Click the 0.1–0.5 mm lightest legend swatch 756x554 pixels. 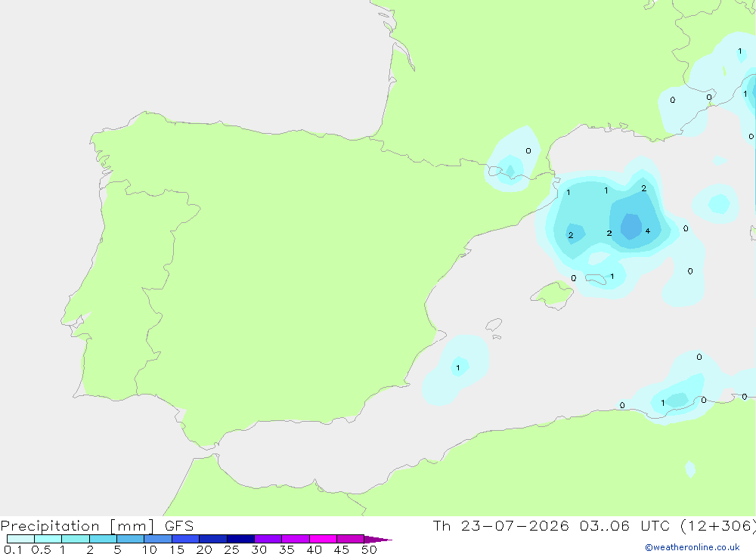click(x=20, y=539)
